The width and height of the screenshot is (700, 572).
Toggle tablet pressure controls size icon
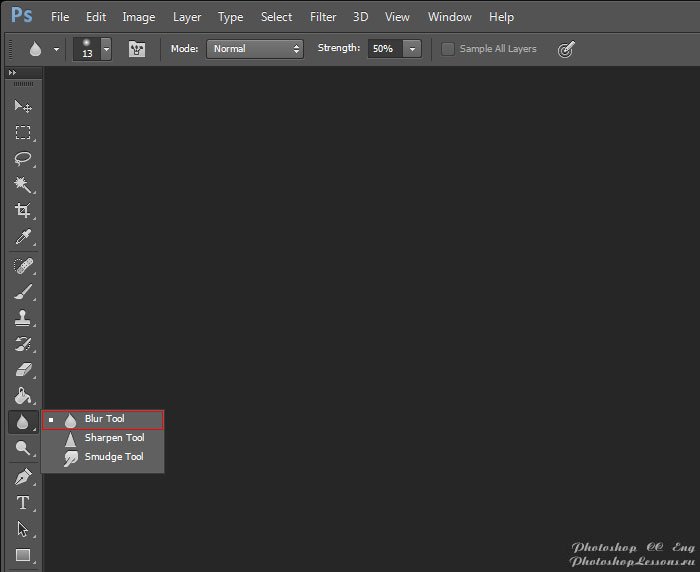(x=566, y=48)
